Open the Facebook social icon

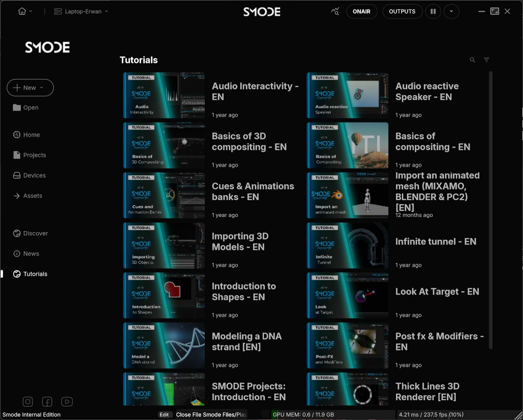[47, 402]
